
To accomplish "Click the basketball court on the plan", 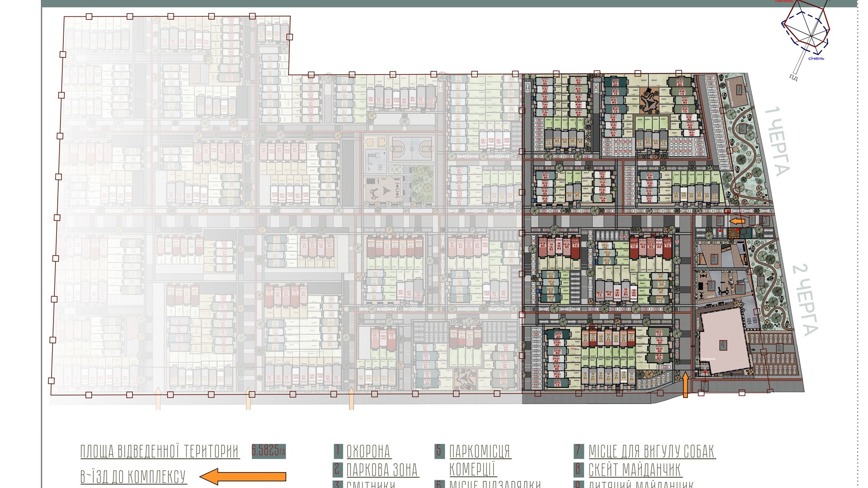I will coord(411,148).
